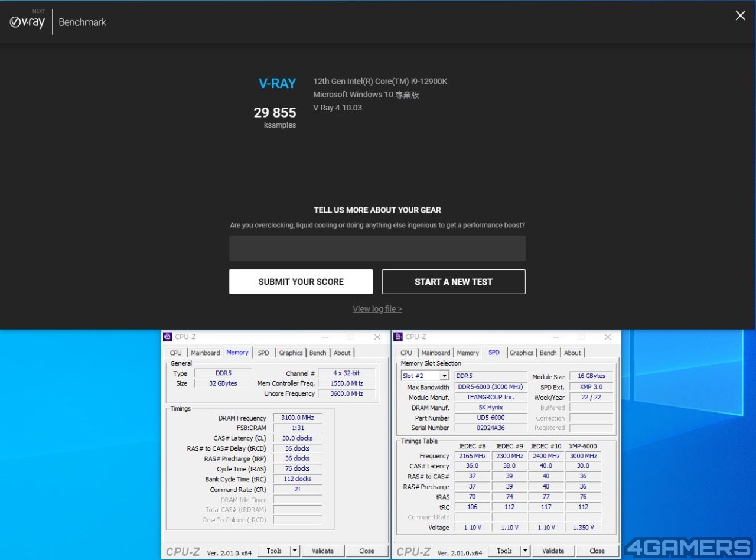Click SK Hynix DRAM manufacturer value
This screenshot has width=756, height=560.
[491, 408]
